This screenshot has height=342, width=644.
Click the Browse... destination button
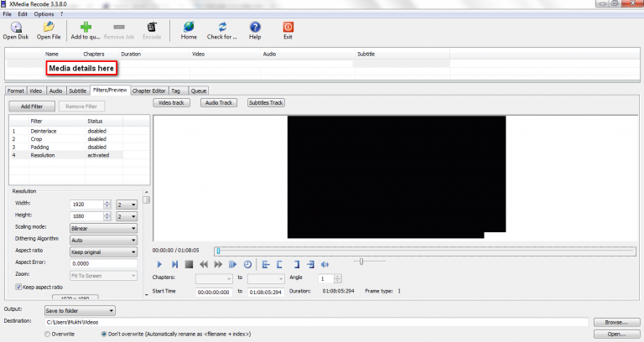[x=616, y=322]
